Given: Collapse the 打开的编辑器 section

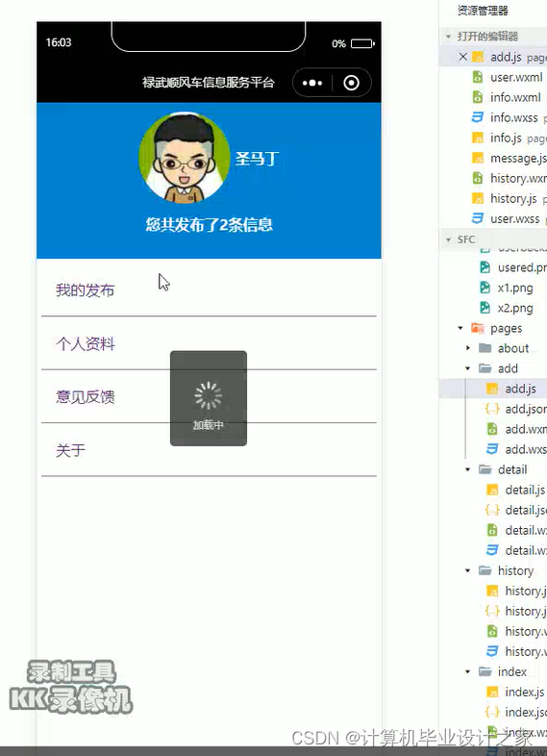Looking at the screenshot, I should [448, 37].
